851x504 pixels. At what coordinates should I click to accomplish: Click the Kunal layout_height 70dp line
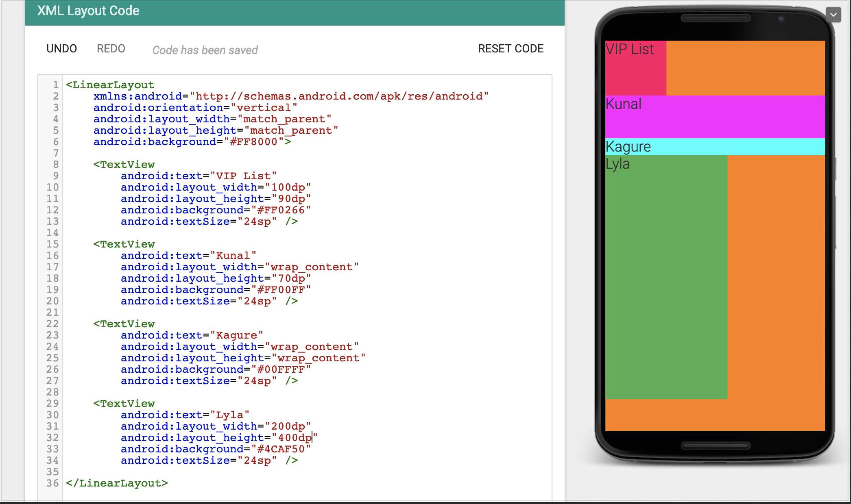[216, 278]
